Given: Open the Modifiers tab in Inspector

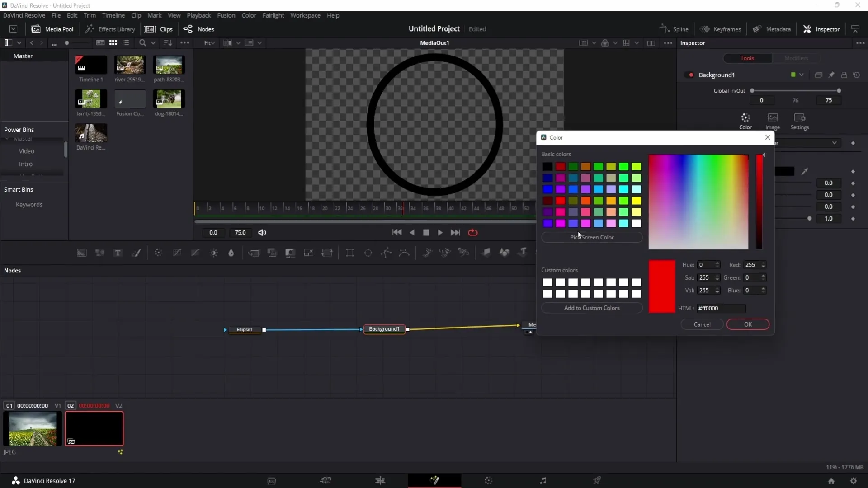Looking at the screenshot, I should point(797,58).
